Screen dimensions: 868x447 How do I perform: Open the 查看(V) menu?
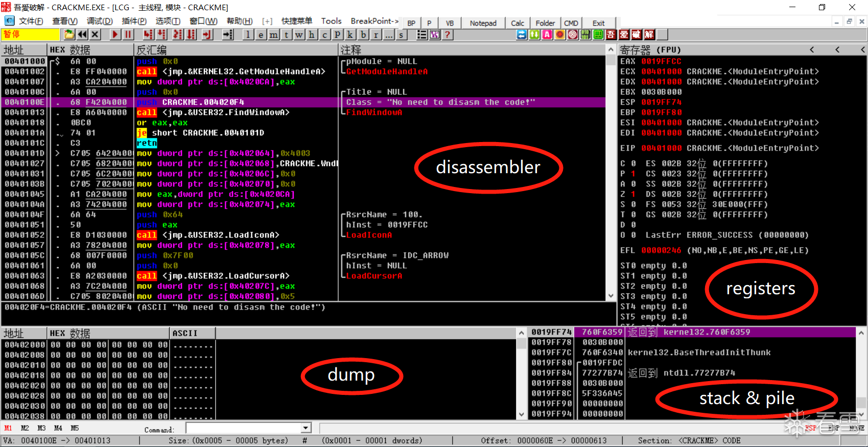(65, 21)
